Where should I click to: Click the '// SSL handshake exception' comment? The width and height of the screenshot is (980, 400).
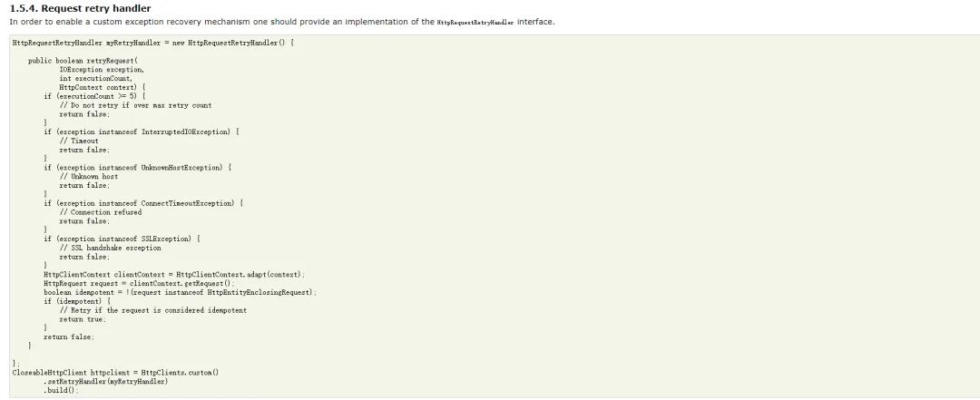point(110,249)
